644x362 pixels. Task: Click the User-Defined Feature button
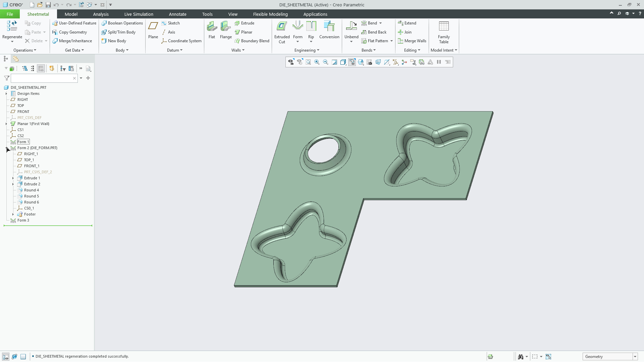[x=74, y=23]
